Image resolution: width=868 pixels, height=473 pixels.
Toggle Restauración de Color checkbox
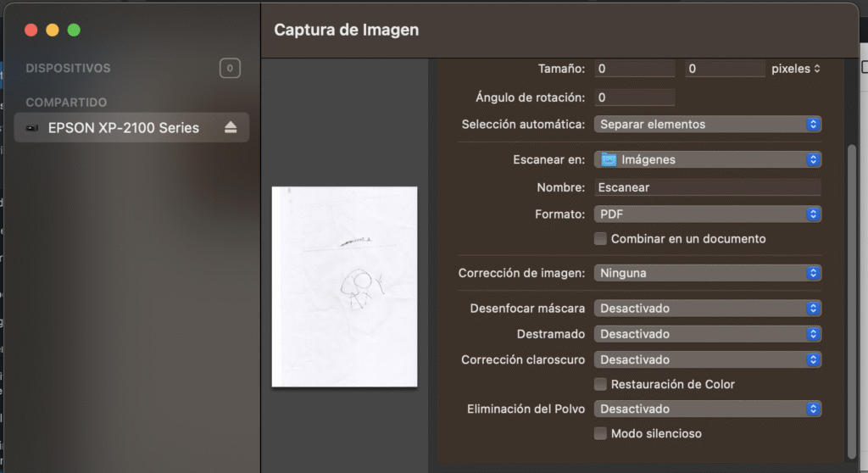click(600, 384)
